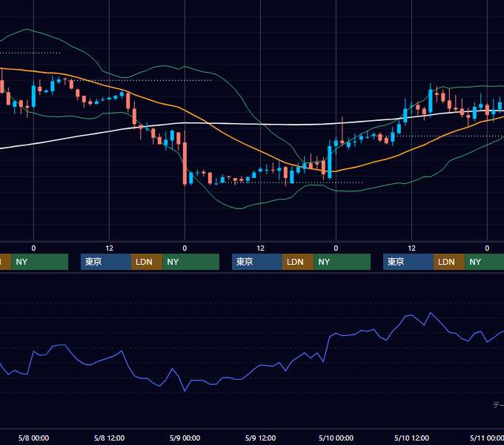Click the 5/8 12:00 time axis label
Viewport: 504px width, 445px height.
point(109,438)
